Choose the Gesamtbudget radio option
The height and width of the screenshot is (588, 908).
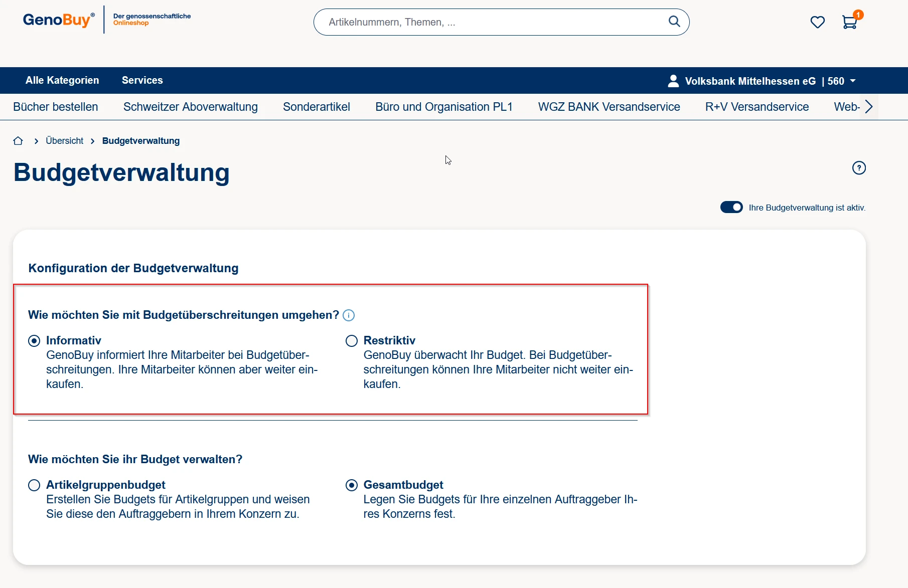click(352, 485)
